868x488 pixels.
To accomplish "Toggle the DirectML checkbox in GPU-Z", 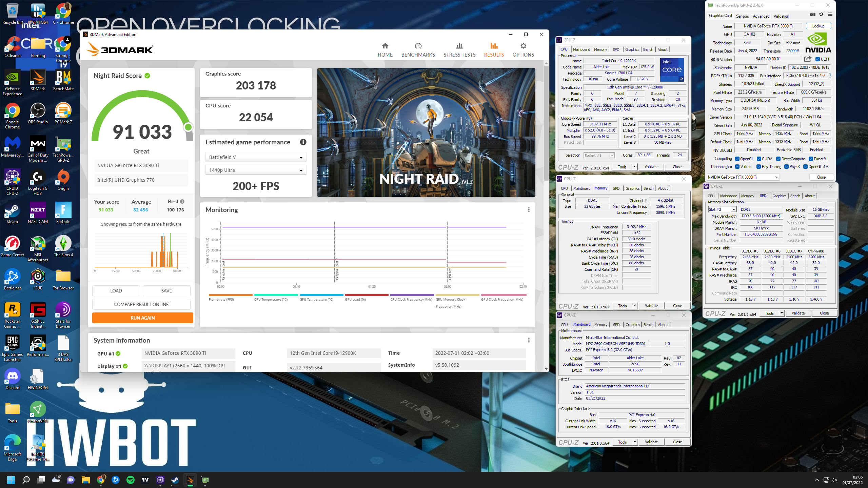I will point(811,159).
